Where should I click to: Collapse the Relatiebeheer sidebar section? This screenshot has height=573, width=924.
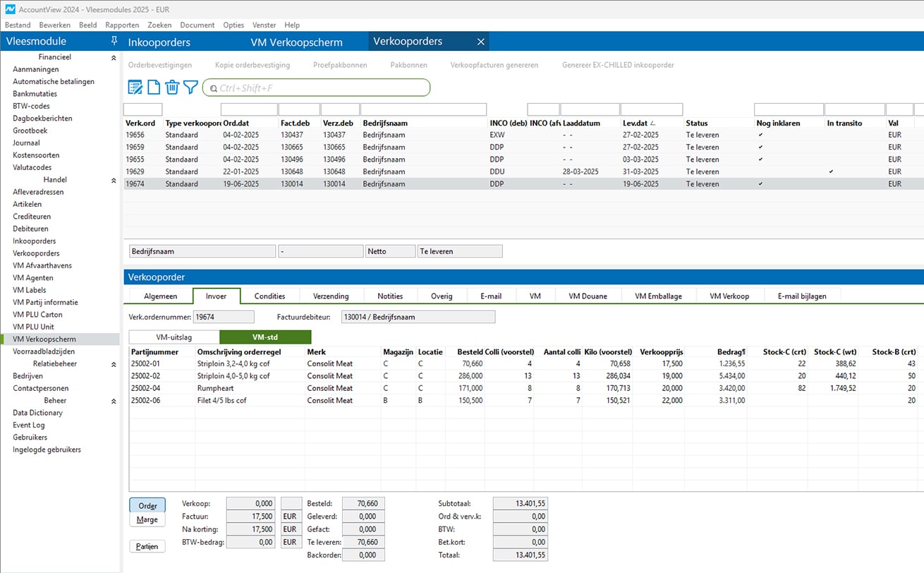(x=114, y=365)
